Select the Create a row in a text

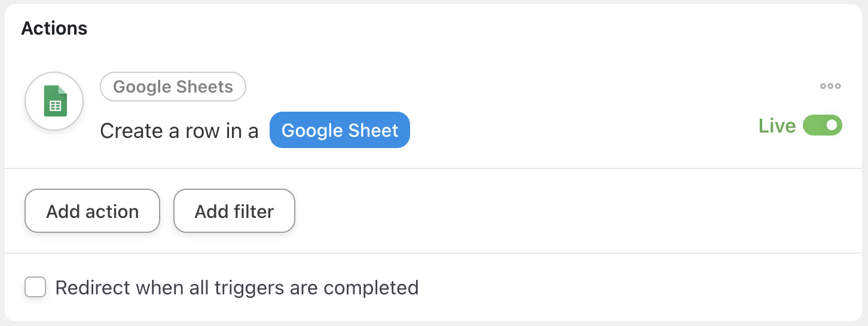pyautogui.click(x=179, y=131)
